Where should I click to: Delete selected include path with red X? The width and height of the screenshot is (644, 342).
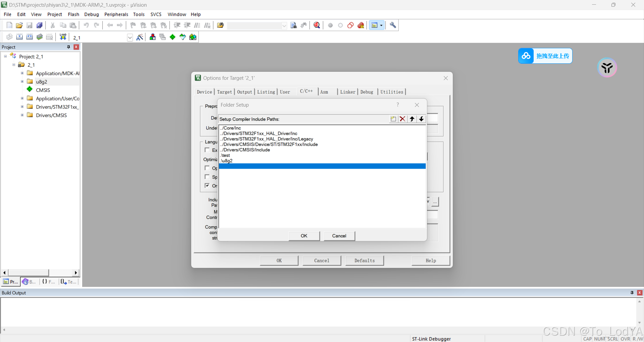point(402,119)
